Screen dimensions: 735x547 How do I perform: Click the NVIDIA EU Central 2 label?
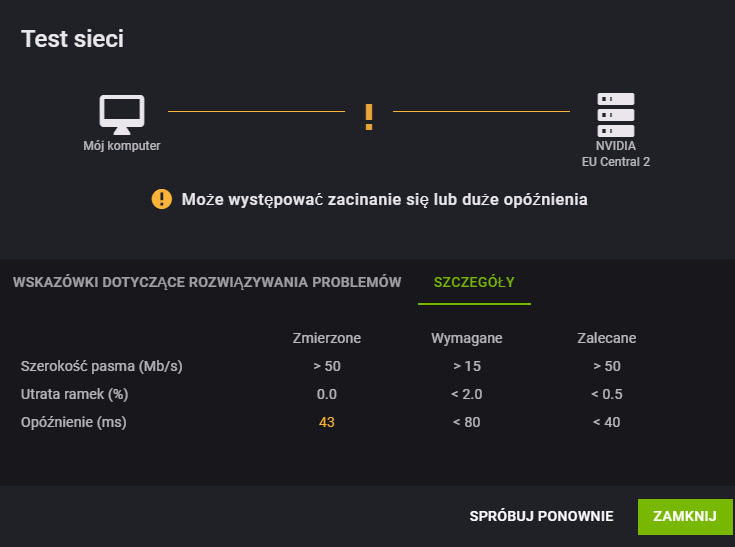point(616,153)
